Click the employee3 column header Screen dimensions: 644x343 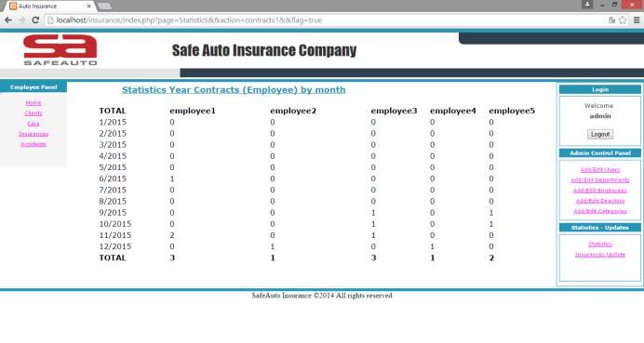click(394, 111)
